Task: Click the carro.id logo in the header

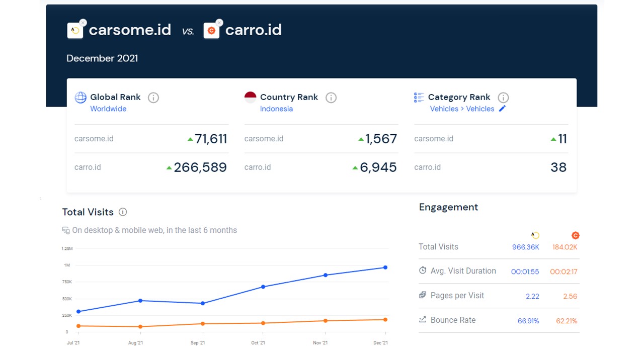Action: (x=211, y=31)
